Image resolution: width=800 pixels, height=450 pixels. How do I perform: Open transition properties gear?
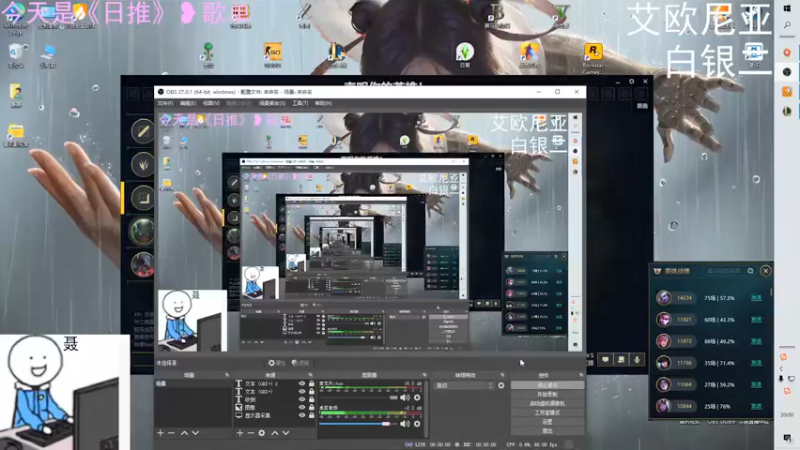click(x=501, y=386)
